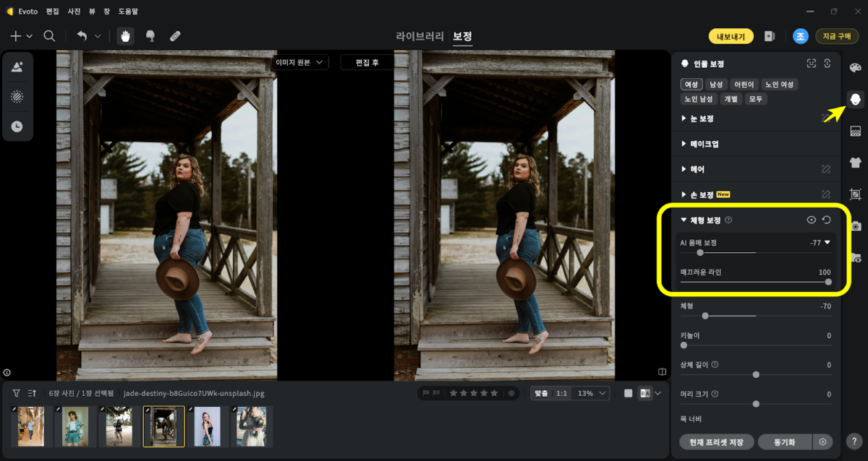Click the undo arrow
Viewport: 868px width, 461px height.
pyautogui.click(x=82, y=36)
